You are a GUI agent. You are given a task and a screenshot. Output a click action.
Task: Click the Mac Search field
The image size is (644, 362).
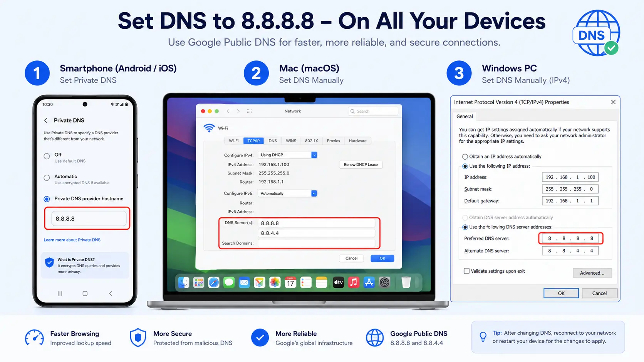373,111
